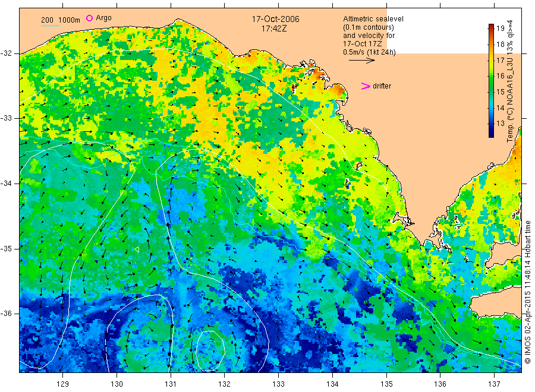Click the small closed sea-level contour near 132°E
The width and height of the screenshot is (535, 392).
tap(210, 351)
